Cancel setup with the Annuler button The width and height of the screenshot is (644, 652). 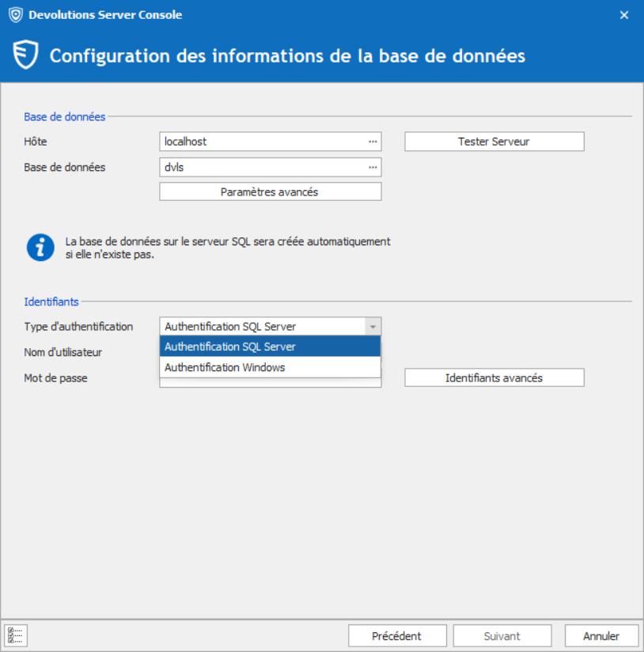[601, 636]
